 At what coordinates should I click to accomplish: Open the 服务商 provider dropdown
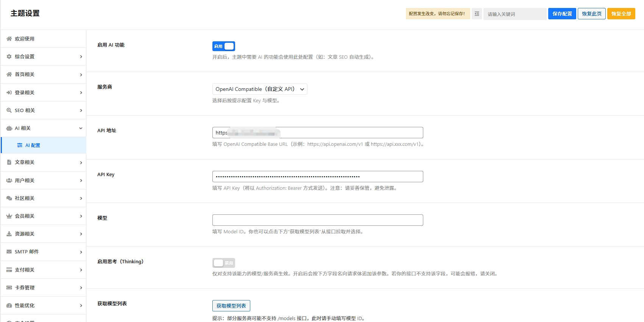[259, 89]
